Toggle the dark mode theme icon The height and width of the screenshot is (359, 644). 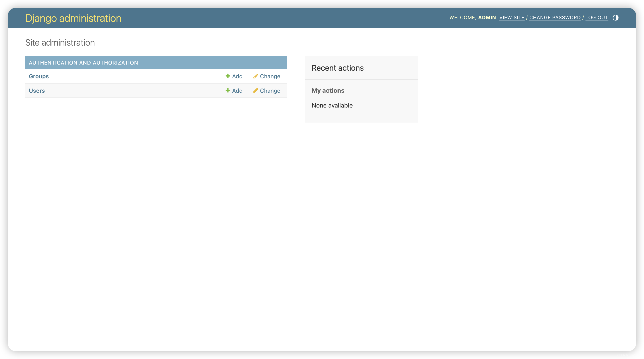(616, 18)
